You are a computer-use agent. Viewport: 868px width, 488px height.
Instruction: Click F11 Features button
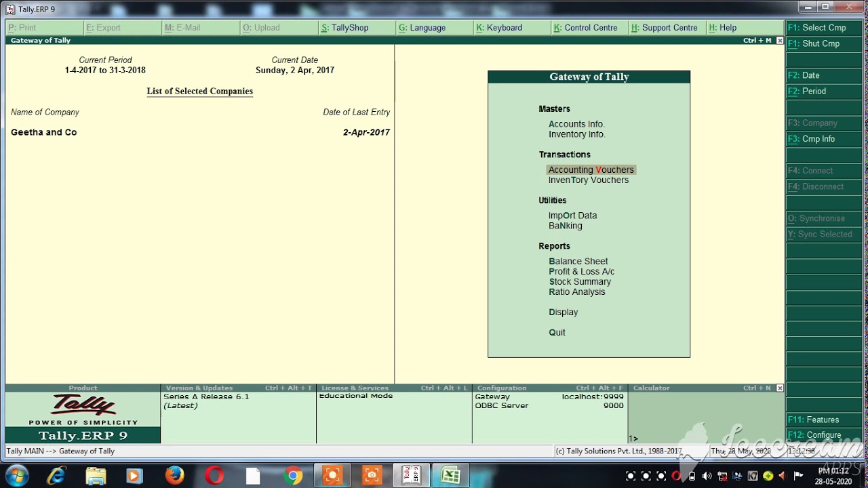tap(824, 420)
